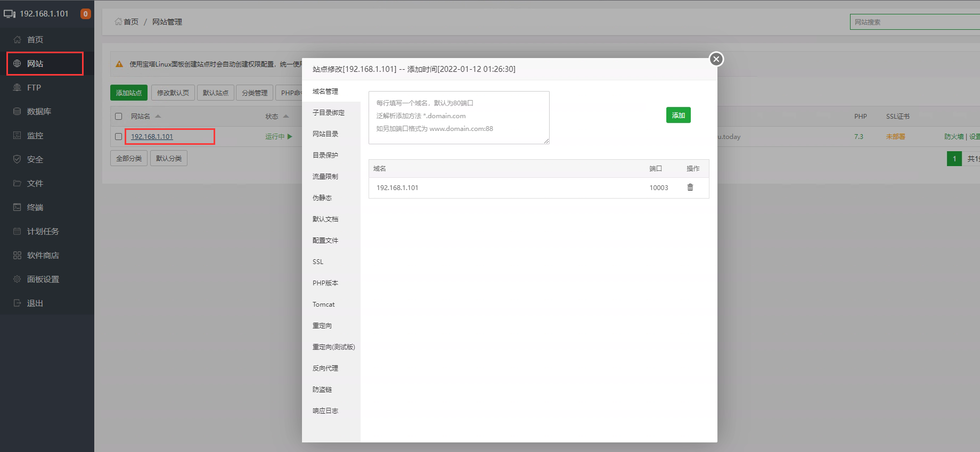This screenshot has width=980, height=452.
Task: Switch to the 反向代理 tab
Action: tap(325, 368)
